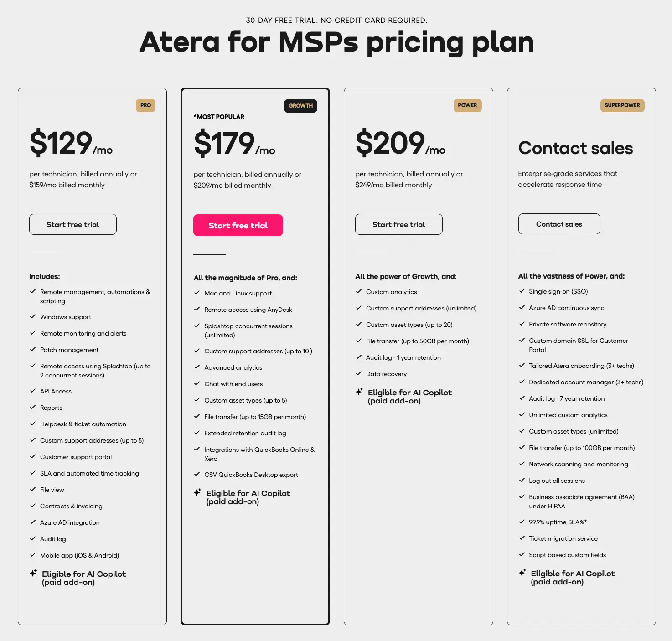Click the Contact sales button
672x641 pixels.
559,224
